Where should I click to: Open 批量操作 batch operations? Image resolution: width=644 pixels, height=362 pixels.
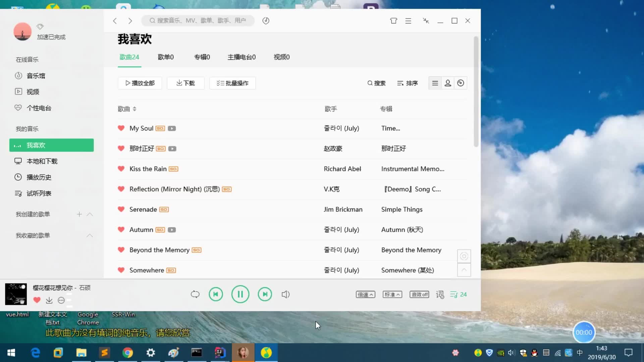click(232, 83)
